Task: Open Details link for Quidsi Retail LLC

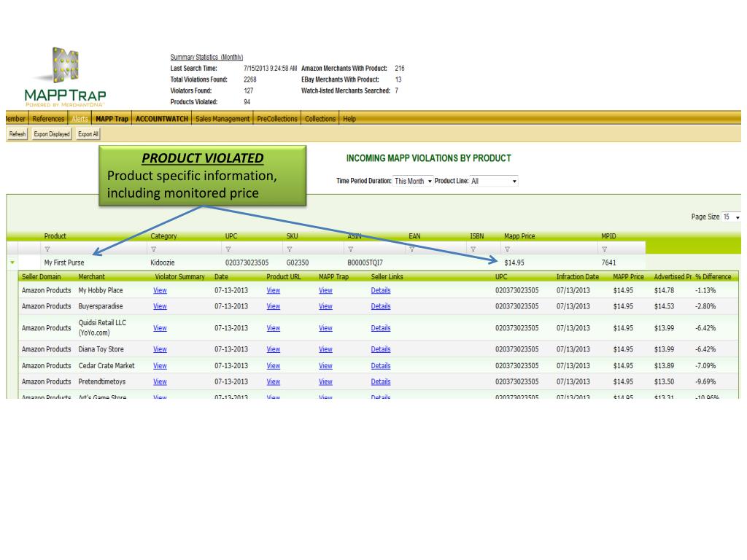Action: [x=381, y=328]
